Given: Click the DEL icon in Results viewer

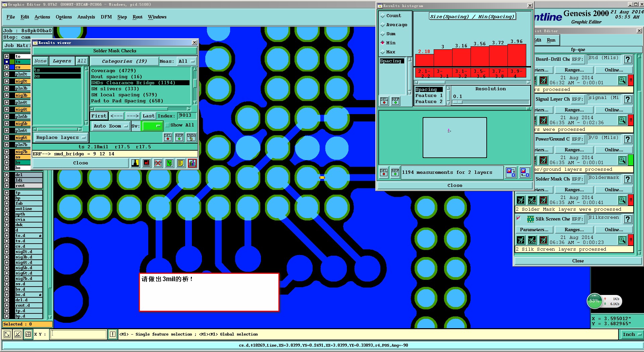Looking at the screenshot, I should pyautogui.click(x=167, y=137).
